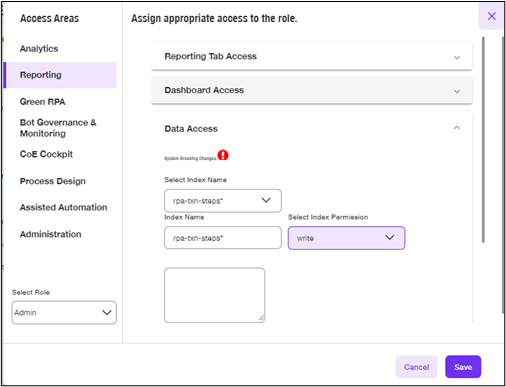Click the red System Breaking Changes warning icon

pyautogui.click(x=223, y=155)
